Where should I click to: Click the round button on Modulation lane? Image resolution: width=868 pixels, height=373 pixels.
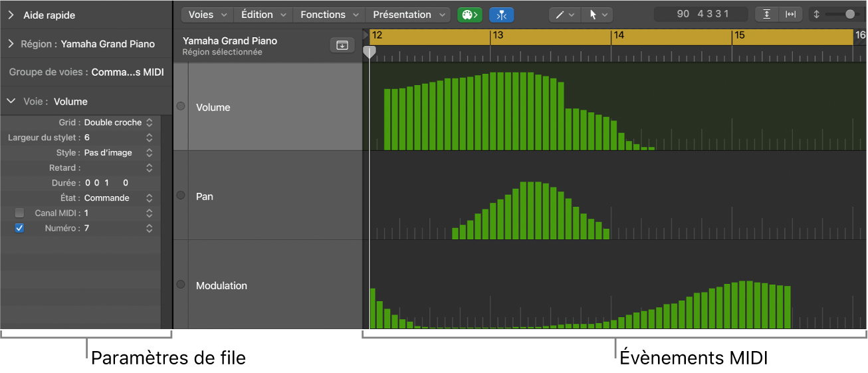click(180, 285)
